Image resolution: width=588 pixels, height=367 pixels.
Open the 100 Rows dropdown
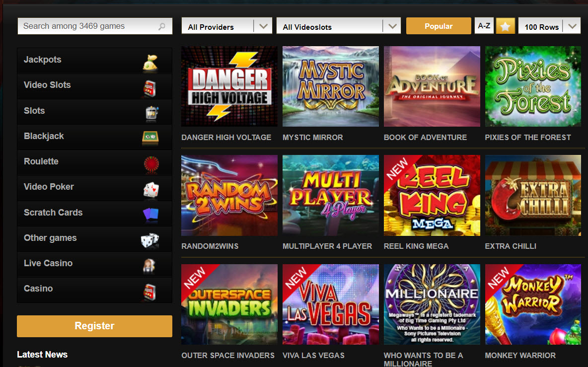[549, 26]
